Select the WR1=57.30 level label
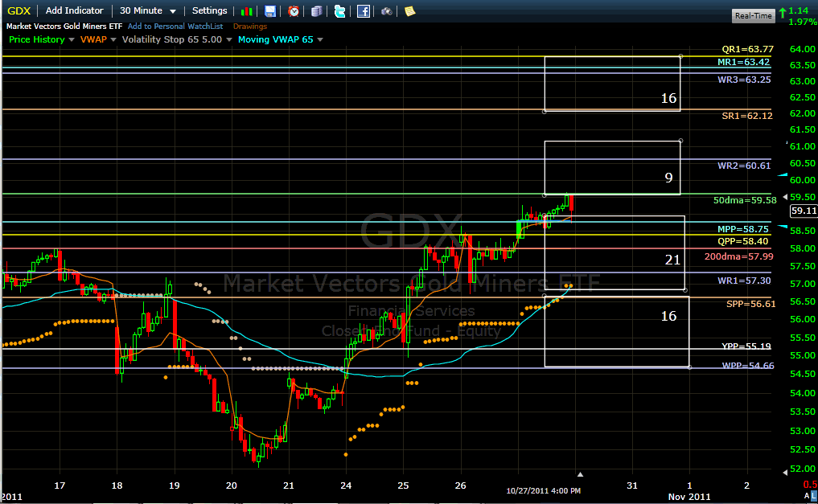The image size is (818, 504). click(744, 281)
